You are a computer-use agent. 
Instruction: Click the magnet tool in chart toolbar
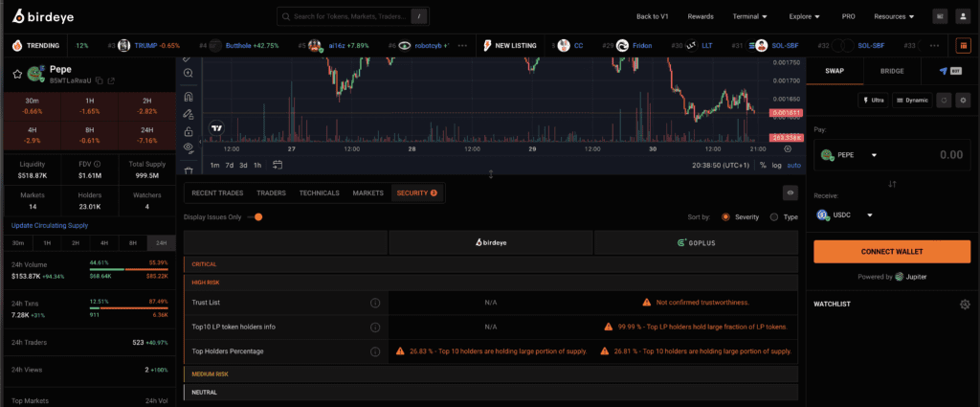click(x=189, y=97)
